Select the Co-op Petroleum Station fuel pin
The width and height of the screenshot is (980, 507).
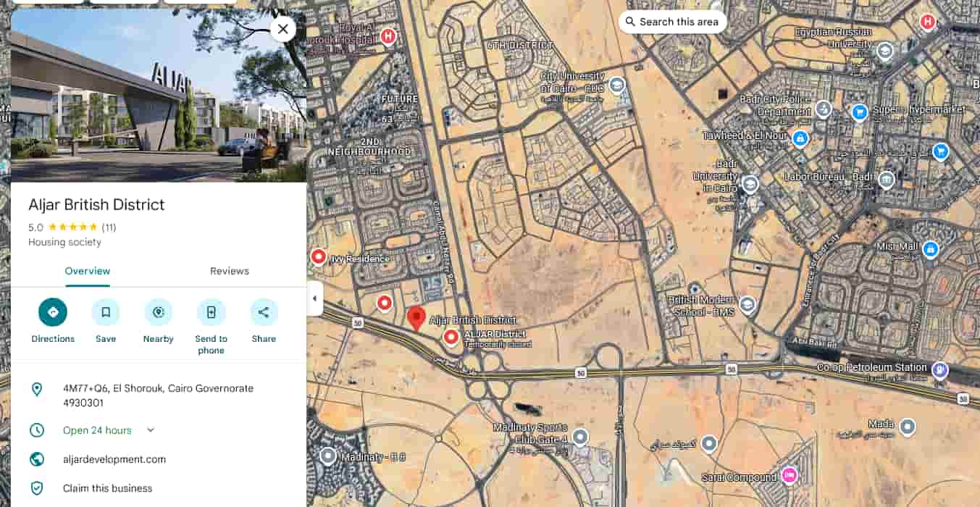pos(939,369)
